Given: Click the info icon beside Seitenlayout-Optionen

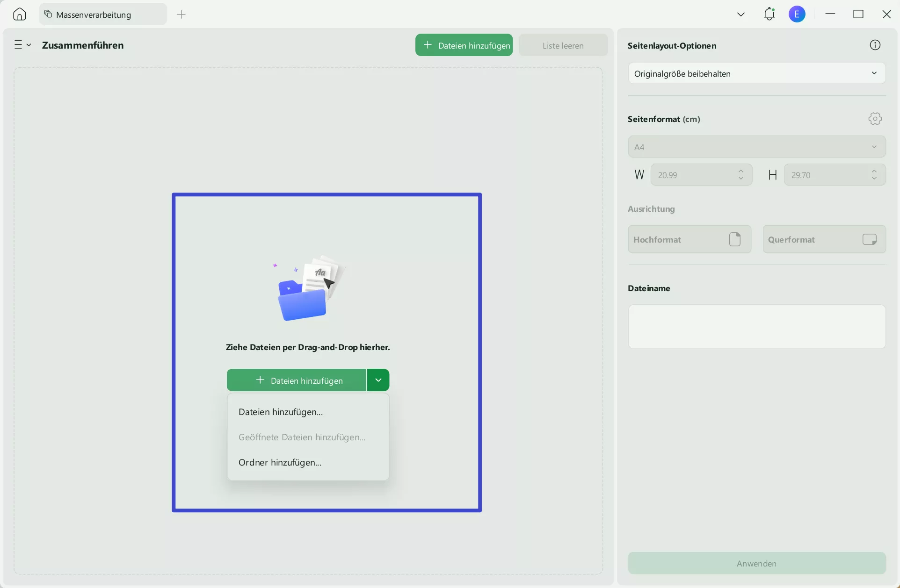Looking at the screenshot, I should tap(875, 45).
